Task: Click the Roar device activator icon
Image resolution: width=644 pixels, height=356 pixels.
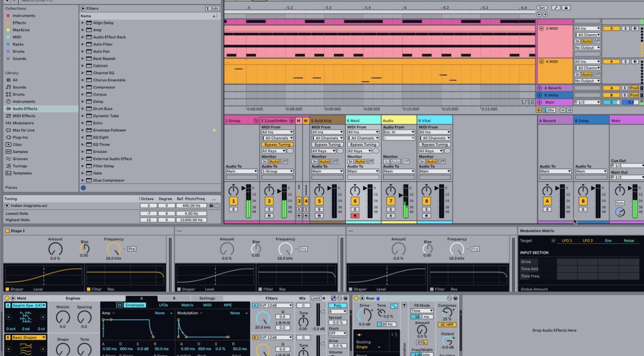Action: tap(356, 298)
